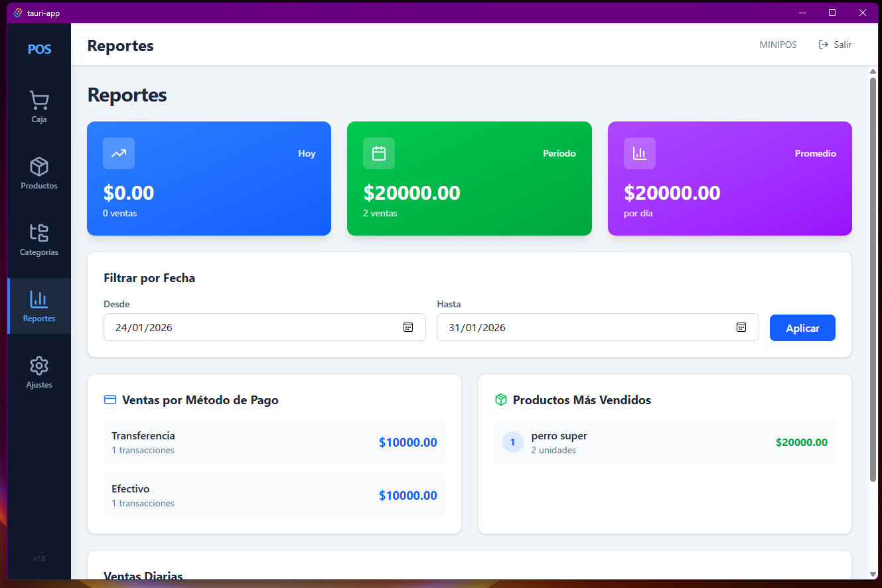Select the POS logo at sidebar top

pyautogui.click(x=39, y=49)
